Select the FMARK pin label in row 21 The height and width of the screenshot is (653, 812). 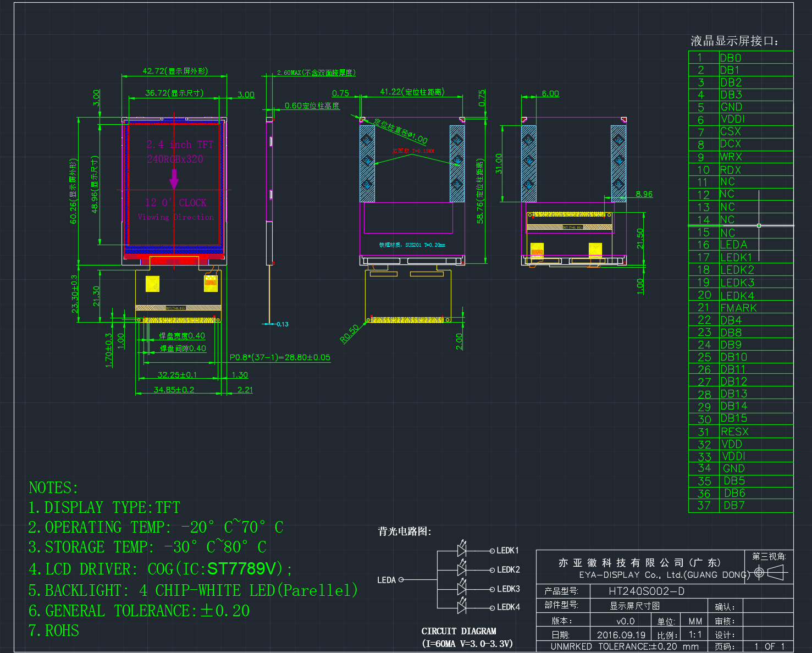tap(738, 308)
